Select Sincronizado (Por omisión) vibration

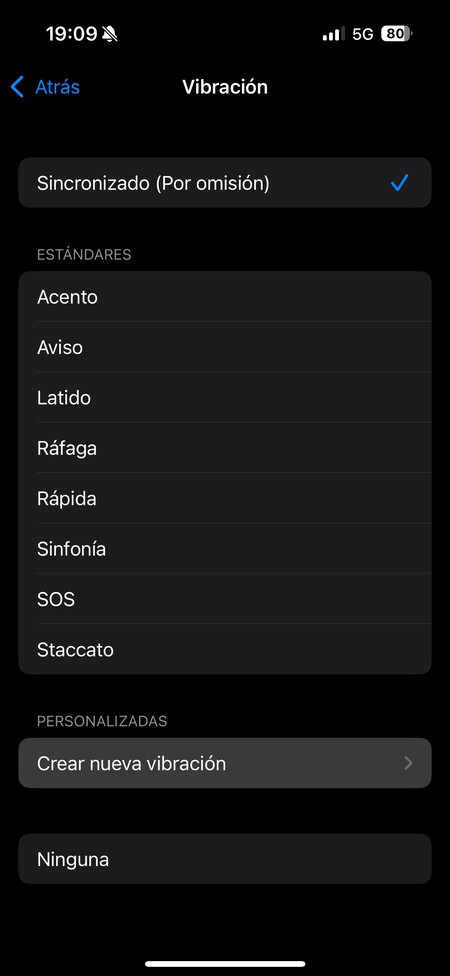(225, 182)
